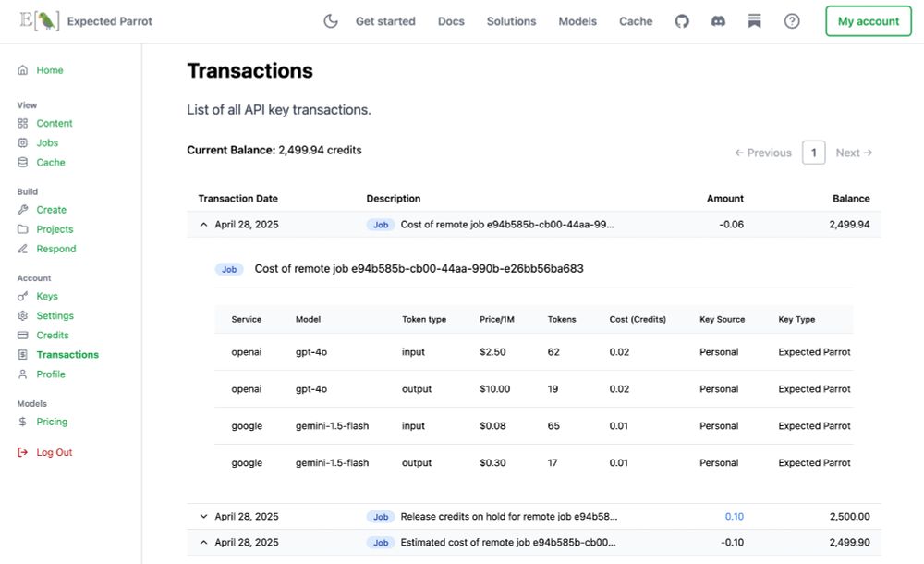
Task: Open Profile sidebar link
Action: pos(51,374)
